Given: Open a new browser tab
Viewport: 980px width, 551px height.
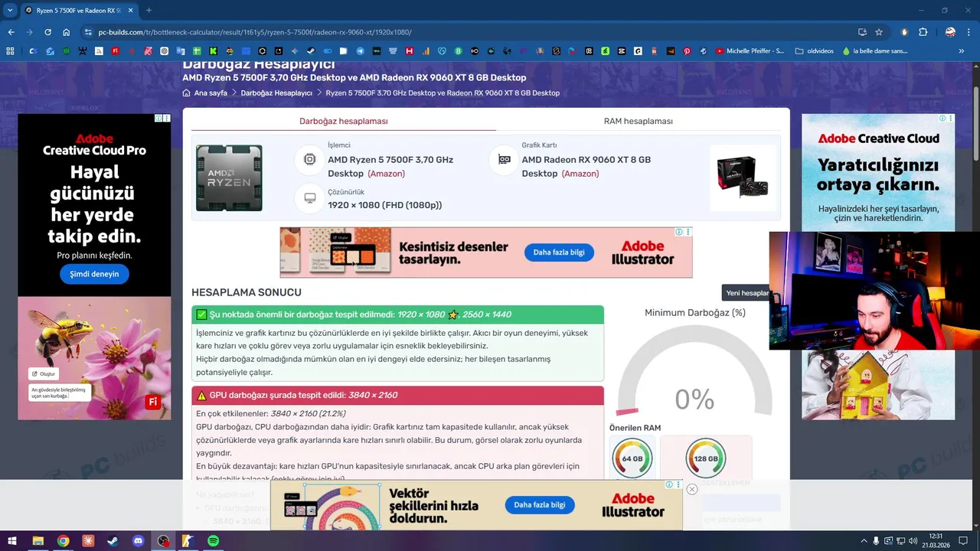Looking at the screenshot, I should tap(149, 10).
